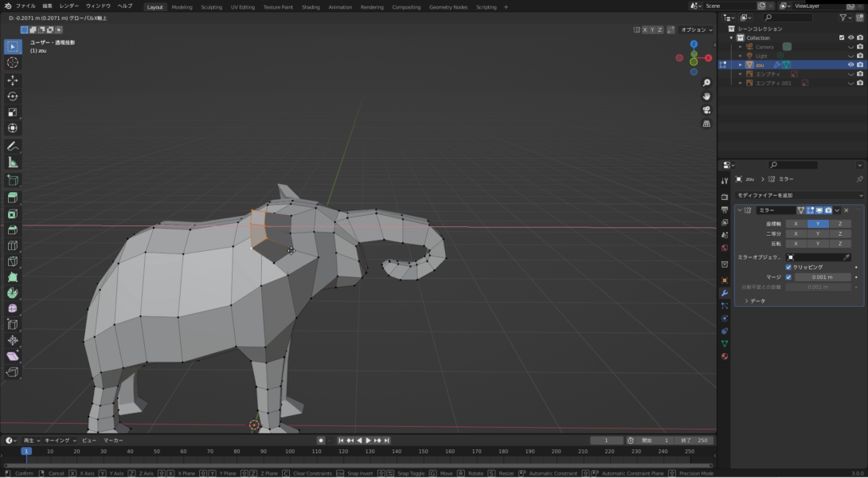Enable flip Z button
Screen dimensions: 868x478
click(x=840, y=244)
